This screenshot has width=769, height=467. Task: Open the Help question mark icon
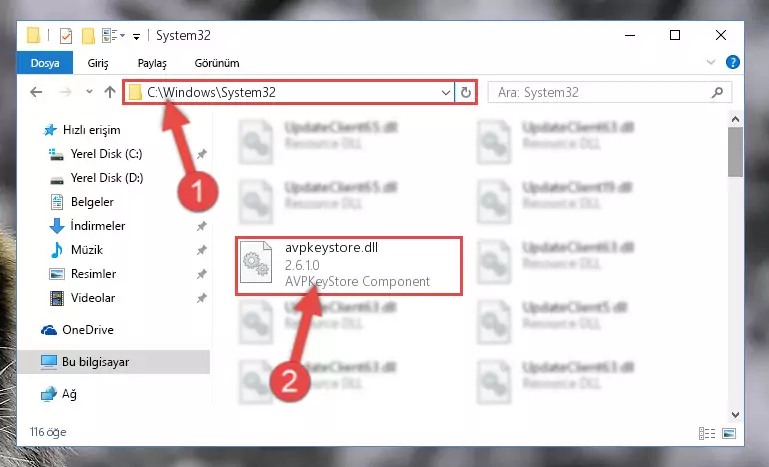733,62
